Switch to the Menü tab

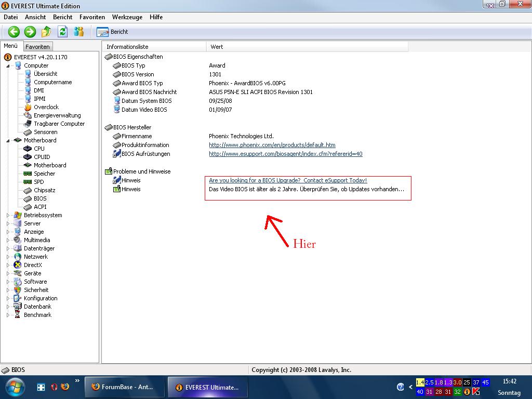11,46
